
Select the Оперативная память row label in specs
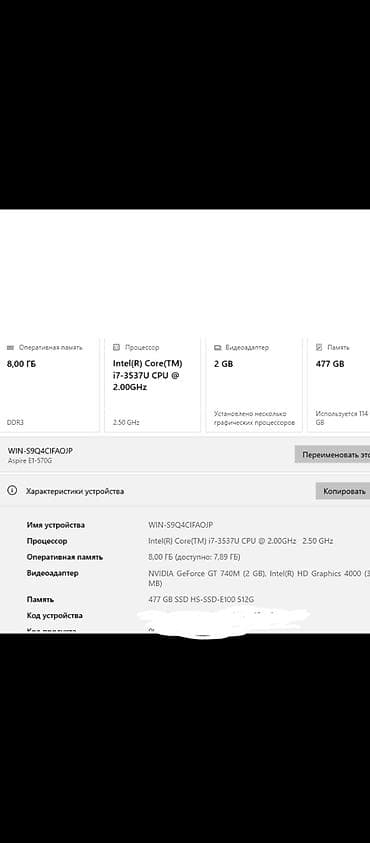coord(65,557)
